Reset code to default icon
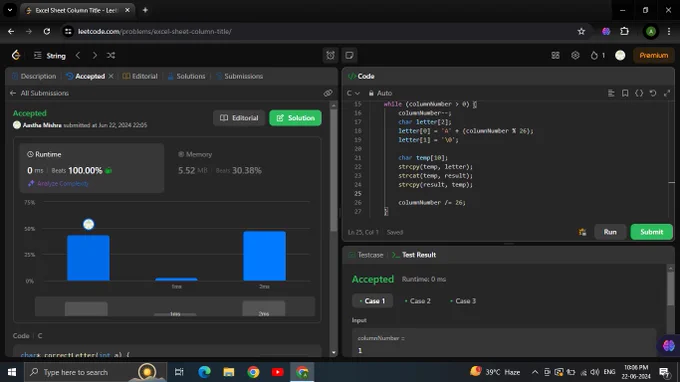 pyautogui.click(x=653, y=93)
